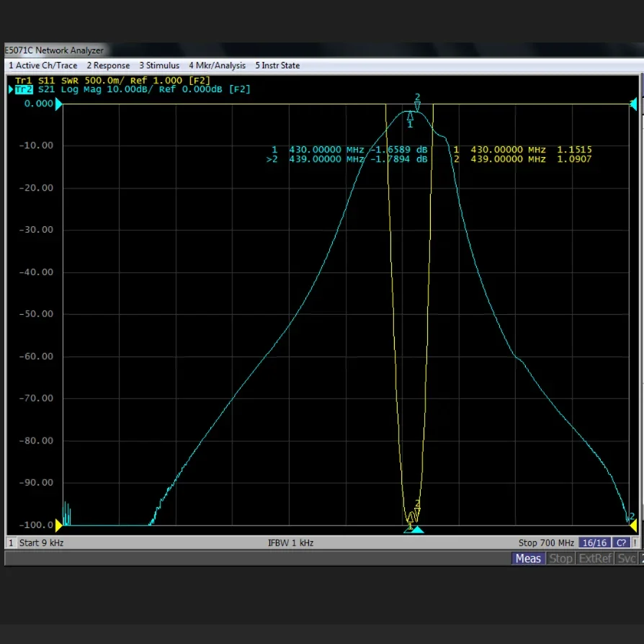Open the Mkr/Analysis menu
Viewport: 644px width, 644px height.
[217, 66]
